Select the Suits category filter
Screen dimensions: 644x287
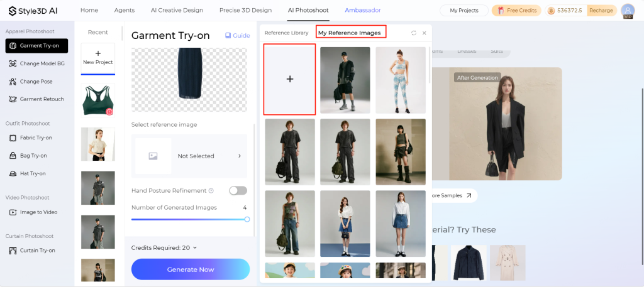(x=497, y=51)
